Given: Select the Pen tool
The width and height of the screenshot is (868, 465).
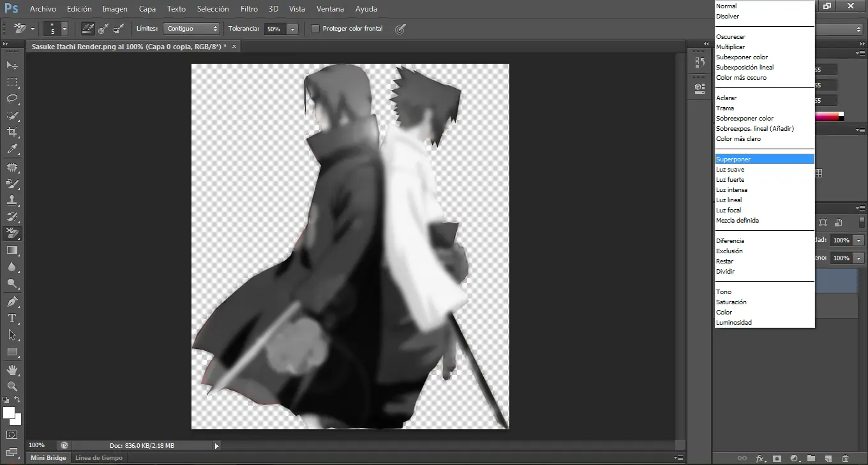Looking at the screenshot, I should [x=12, y=301].
